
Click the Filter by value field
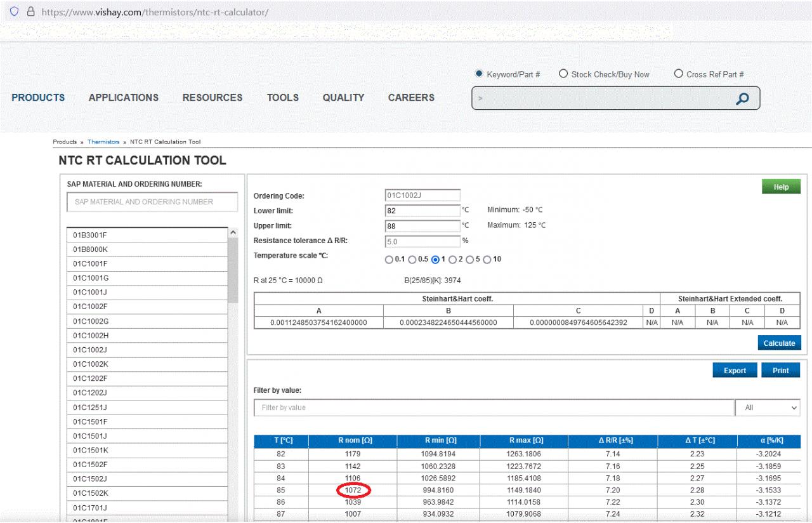tap(494, 407)
